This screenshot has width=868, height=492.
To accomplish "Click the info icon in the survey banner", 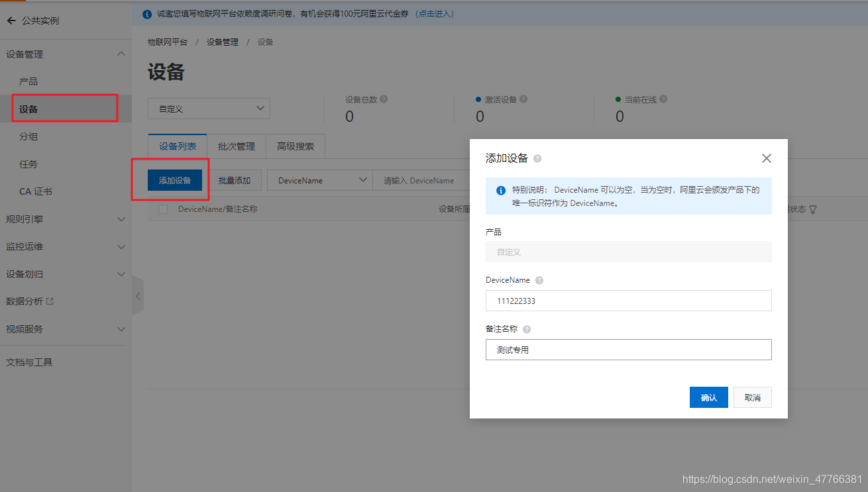I will click(147, 14).
